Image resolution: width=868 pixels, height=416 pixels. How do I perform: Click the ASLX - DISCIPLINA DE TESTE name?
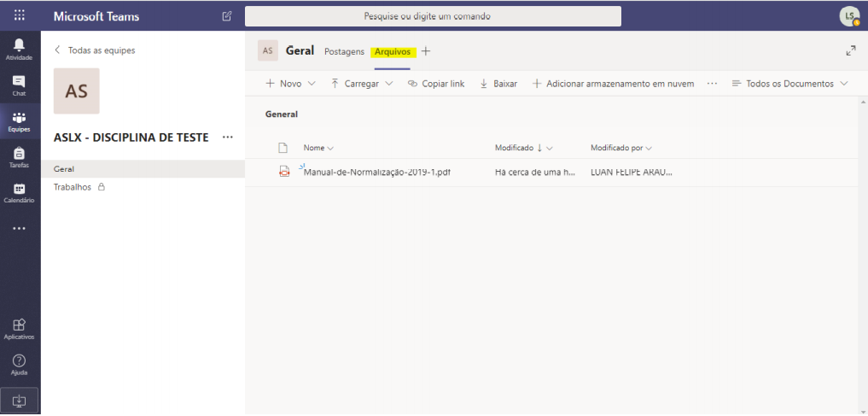coord(131,138)
